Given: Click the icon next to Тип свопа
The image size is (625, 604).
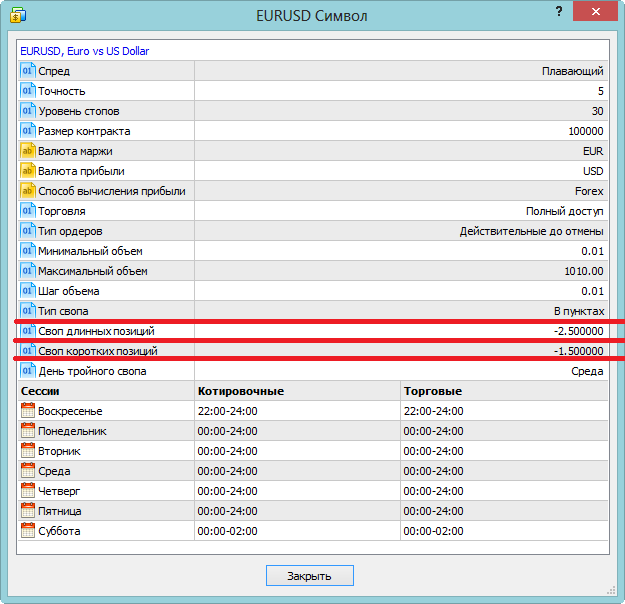Looking at the screenshot, I should point(28,311).
